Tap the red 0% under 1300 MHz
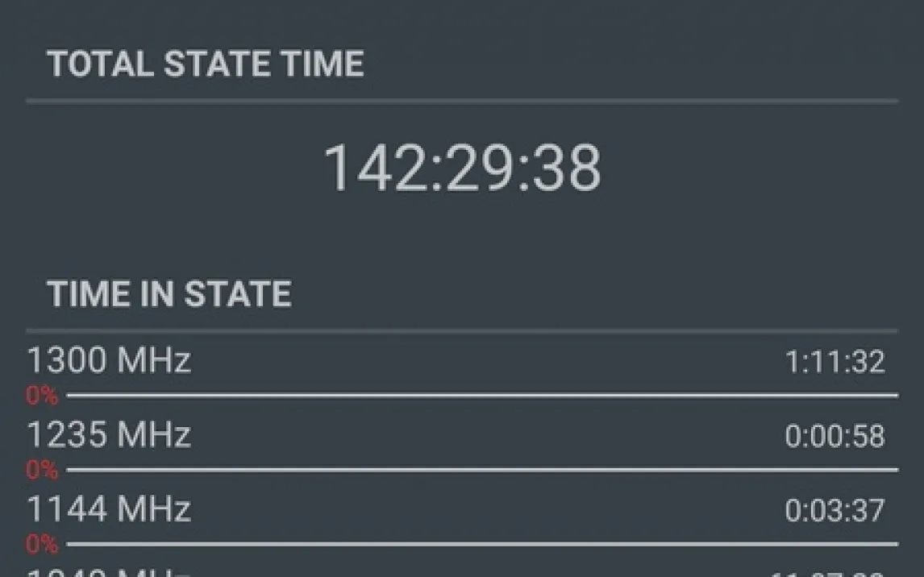Viewport: 924px width, 577px height. click(42, 396)
